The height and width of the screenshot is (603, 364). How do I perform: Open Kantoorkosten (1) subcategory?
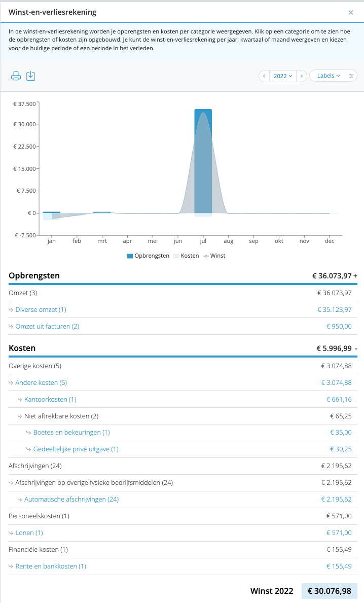tap(50, 399)
